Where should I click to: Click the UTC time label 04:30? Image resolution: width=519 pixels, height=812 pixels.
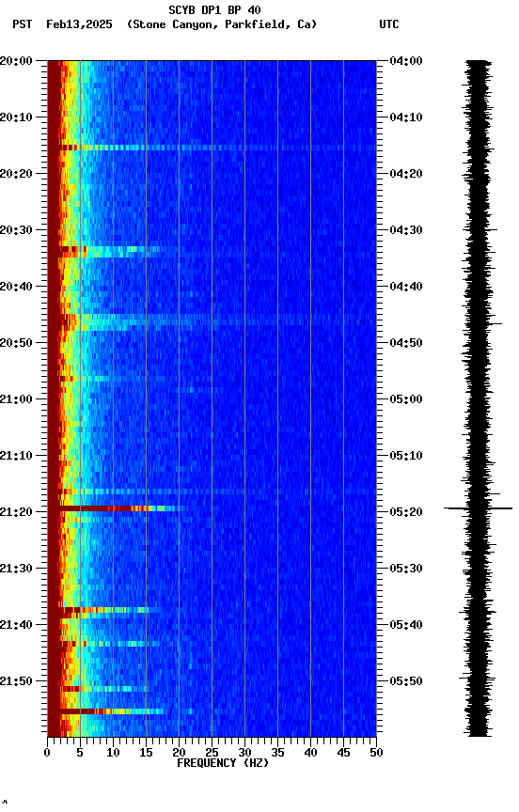pyautogui.click(x=406, y=230)
